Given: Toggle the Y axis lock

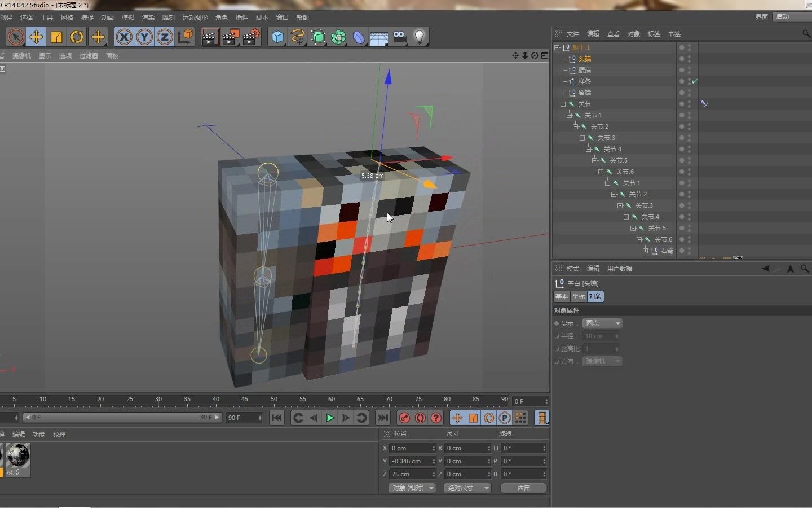Looking at the screenshot, I should coord(144,37).
